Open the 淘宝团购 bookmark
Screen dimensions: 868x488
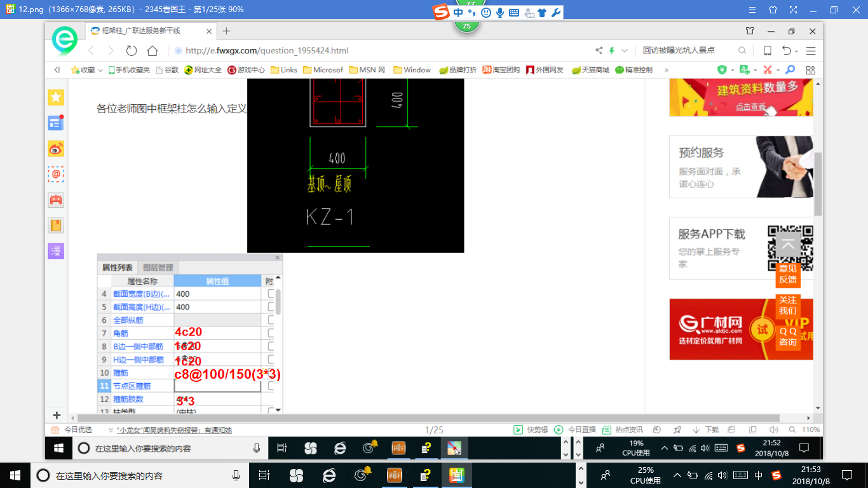point(501,70)
